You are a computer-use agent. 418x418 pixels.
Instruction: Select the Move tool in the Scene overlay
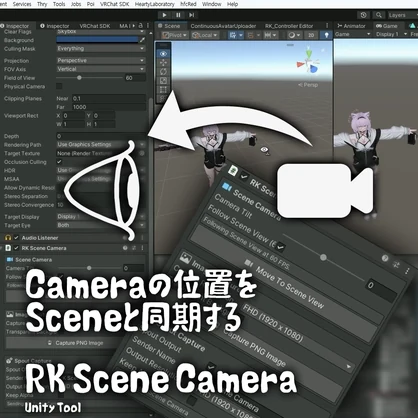163,63
